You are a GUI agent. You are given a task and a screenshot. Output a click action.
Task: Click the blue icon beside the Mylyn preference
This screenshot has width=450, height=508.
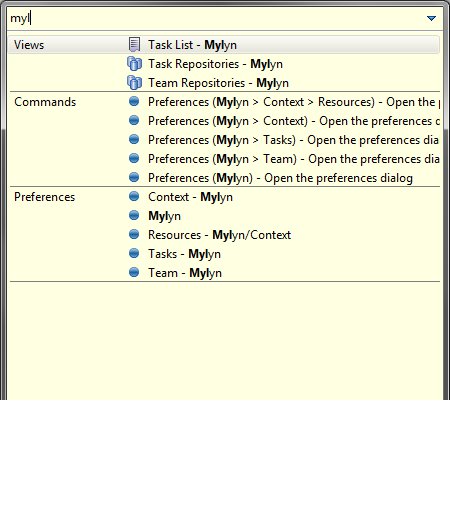pyautogui.click(x=134, y=215)
